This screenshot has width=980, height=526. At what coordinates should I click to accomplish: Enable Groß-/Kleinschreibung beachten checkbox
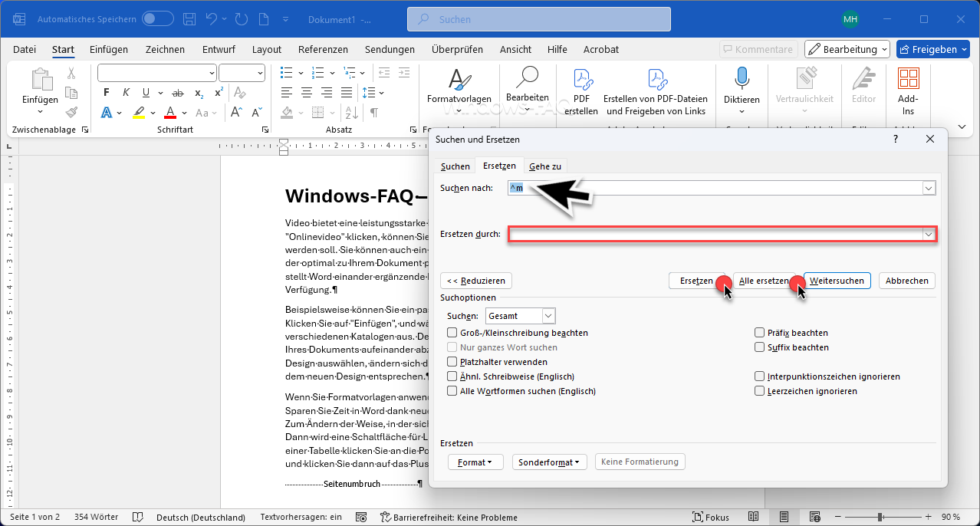tap(452, 333)
